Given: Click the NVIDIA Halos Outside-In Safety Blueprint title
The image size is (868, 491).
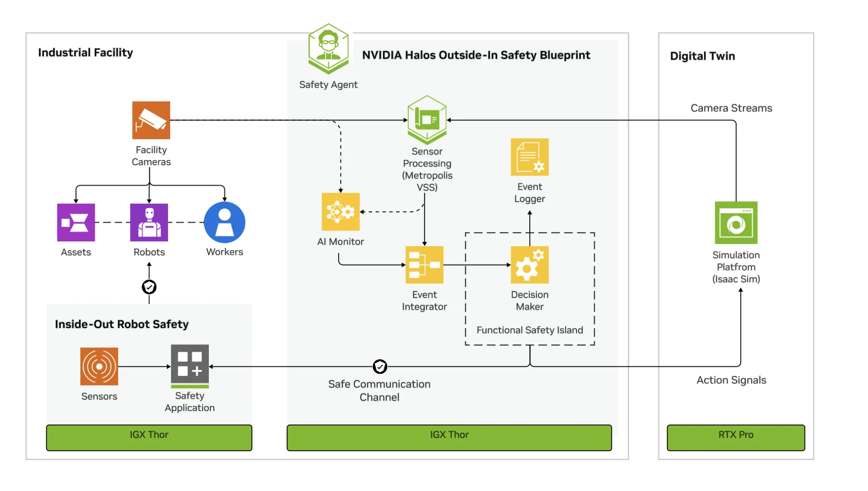Looking at the screenshot, I should pyautogui.click(x=476, y=55).
